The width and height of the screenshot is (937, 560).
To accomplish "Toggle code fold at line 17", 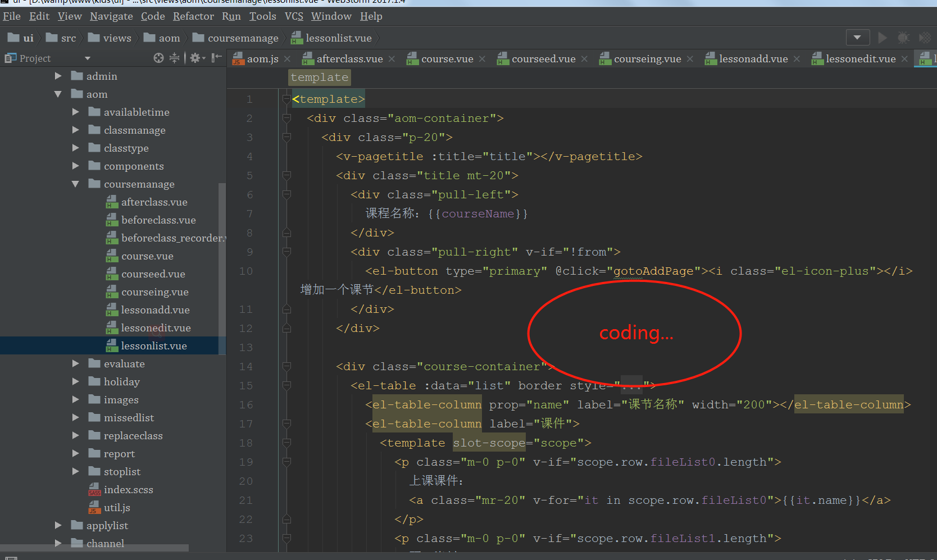I will [x=286, y=424].
